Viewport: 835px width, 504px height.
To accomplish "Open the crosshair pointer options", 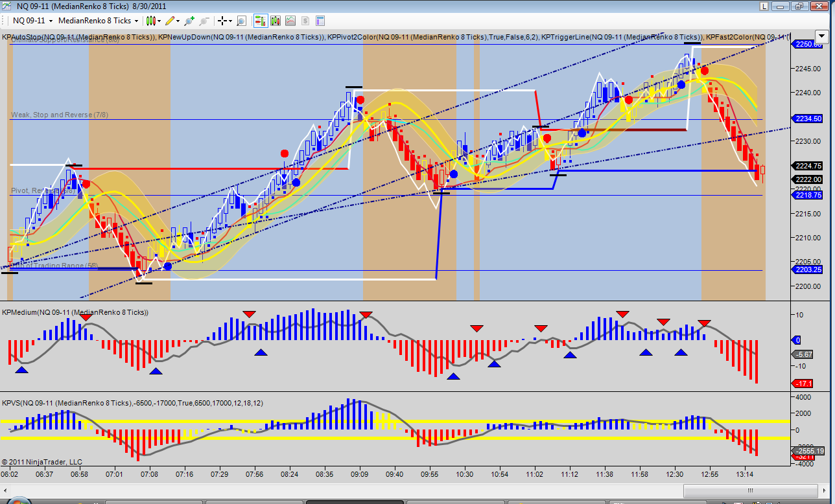I will tap(224, 21).
